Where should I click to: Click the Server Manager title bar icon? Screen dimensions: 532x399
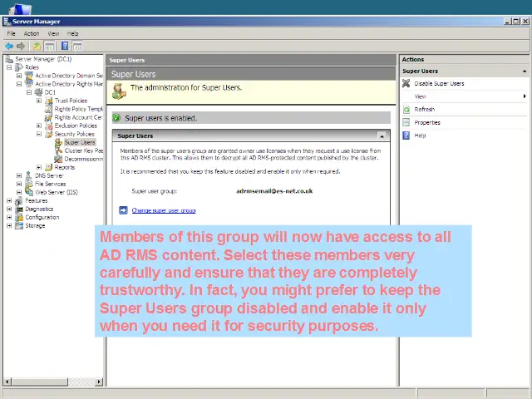click(x=7, y=22)
